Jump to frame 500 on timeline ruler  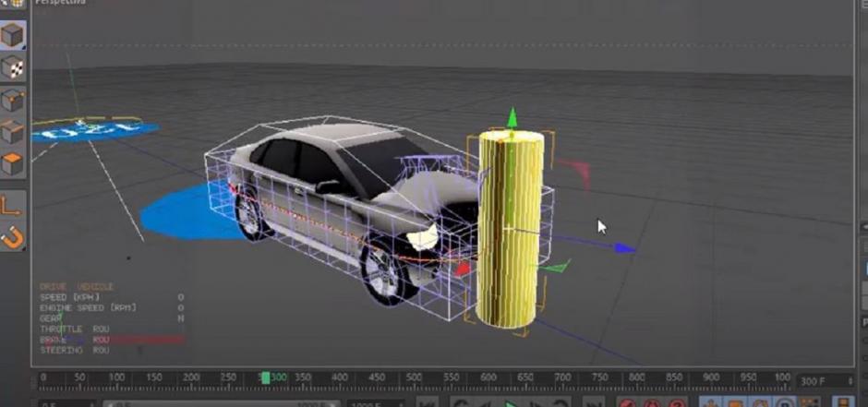click(x=414, y=377)
